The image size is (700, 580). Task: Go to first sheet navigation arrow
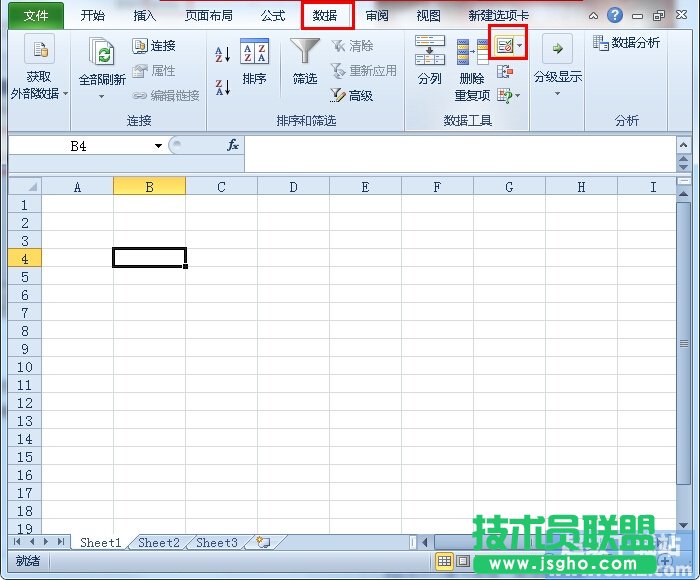pyautogui.click(x=17, y=542)
